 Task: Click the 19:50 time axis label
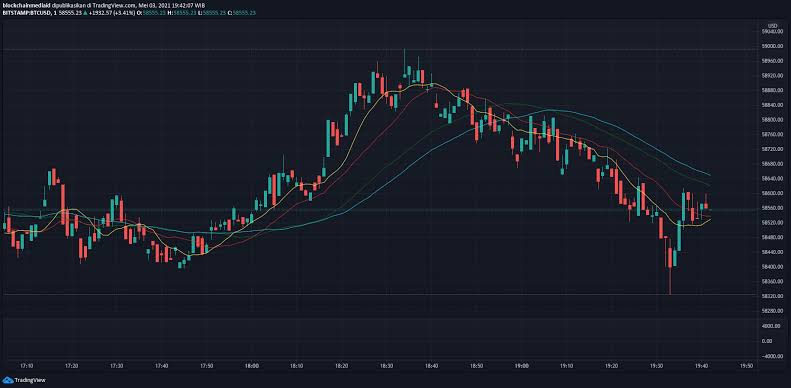tap(746, 365)
